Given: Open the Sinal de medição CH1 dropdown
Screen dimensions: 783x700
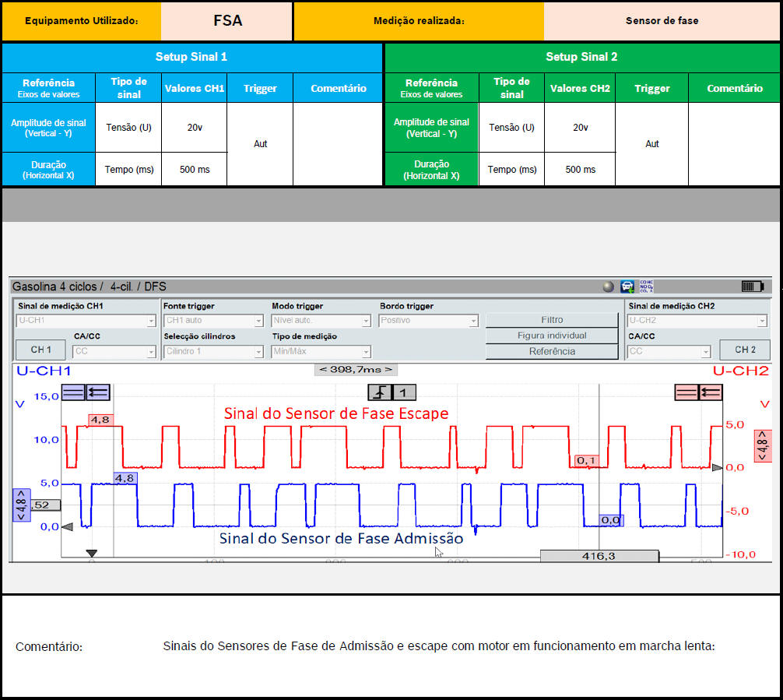Looking at the screenshot, I should point(86,321).
